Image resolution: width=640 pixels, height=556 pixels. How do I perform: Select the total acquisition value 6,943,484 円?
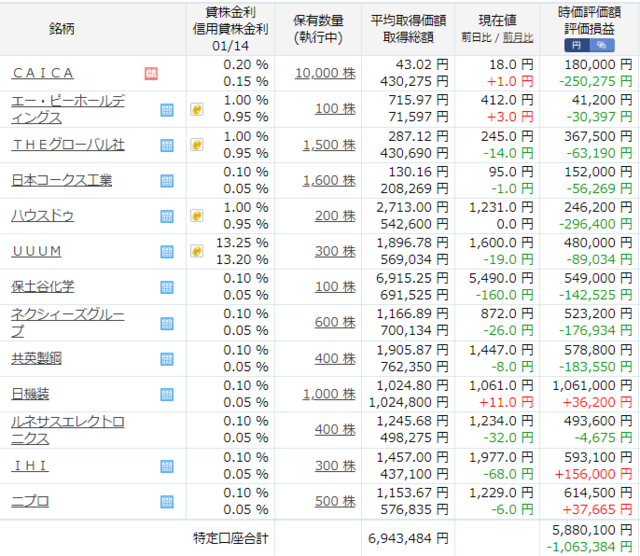tap(408, 538)
